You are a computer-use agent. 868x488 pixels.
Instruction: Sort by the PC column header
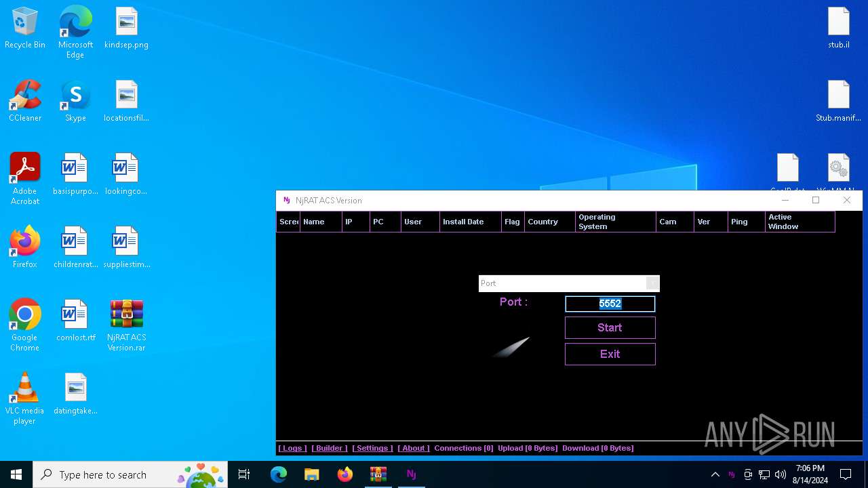pos(385,222)
